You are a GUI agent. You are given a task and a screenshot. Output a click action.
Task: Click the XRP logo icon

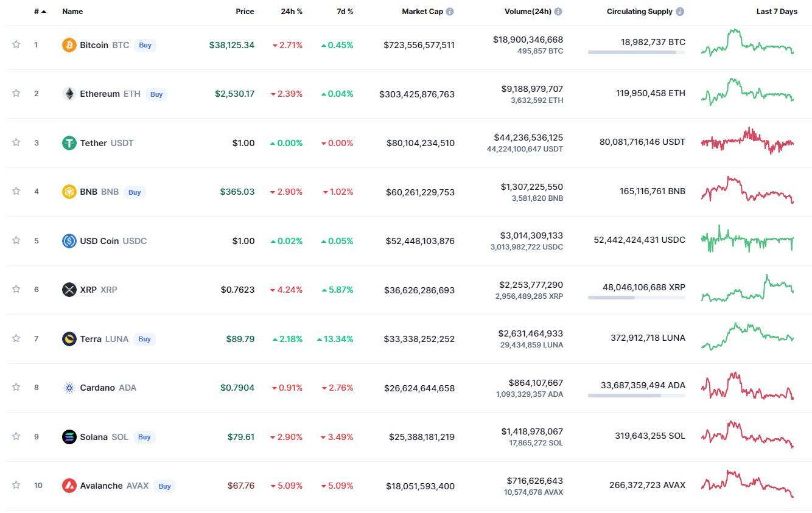[69, 290]
